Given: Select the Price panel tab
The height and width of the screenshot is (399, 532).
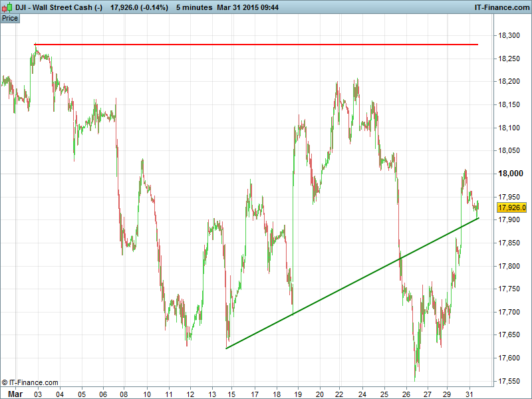Looking at the screenshot, I should 10,18.
